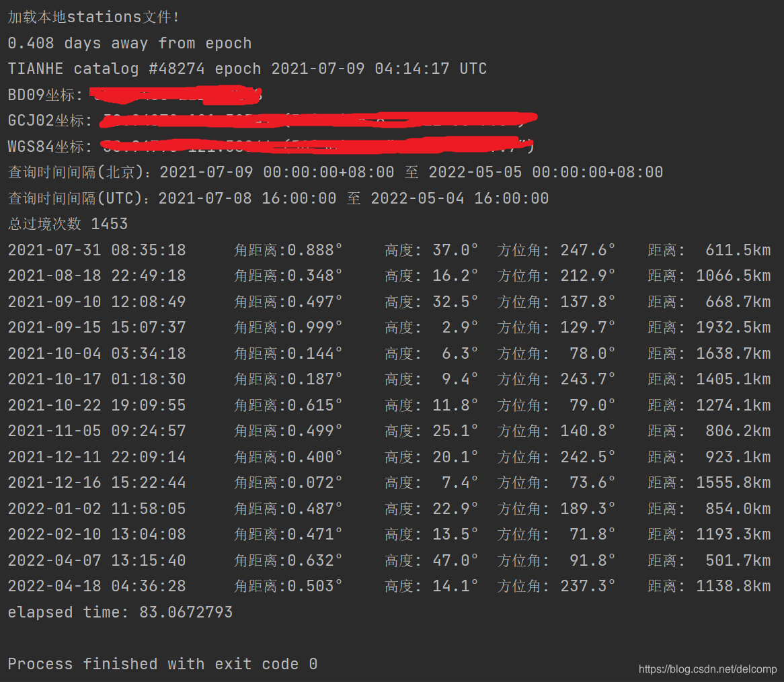
Task: Click timestamp 2021-12-16 15:22:44
Action: [x=97, y=482]
